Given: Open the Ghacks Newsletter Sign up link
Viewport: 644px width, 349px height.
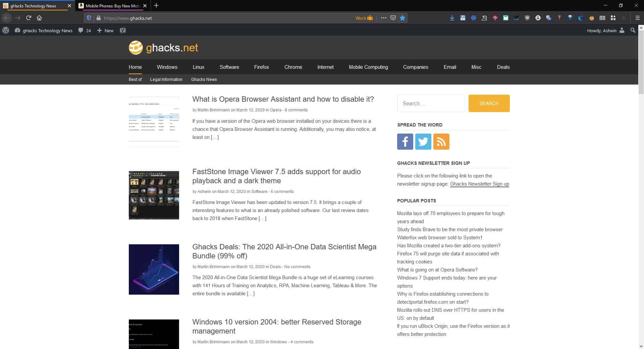Looking at the screenshot, I should [x=480, y=184].
